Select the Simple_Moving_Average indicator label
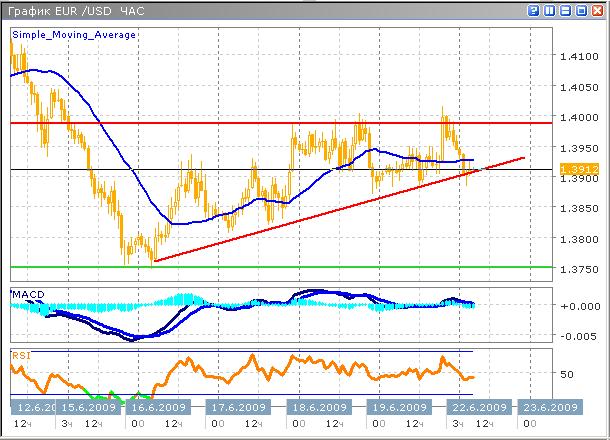This screenshot has height=440, width=610. 74,34
